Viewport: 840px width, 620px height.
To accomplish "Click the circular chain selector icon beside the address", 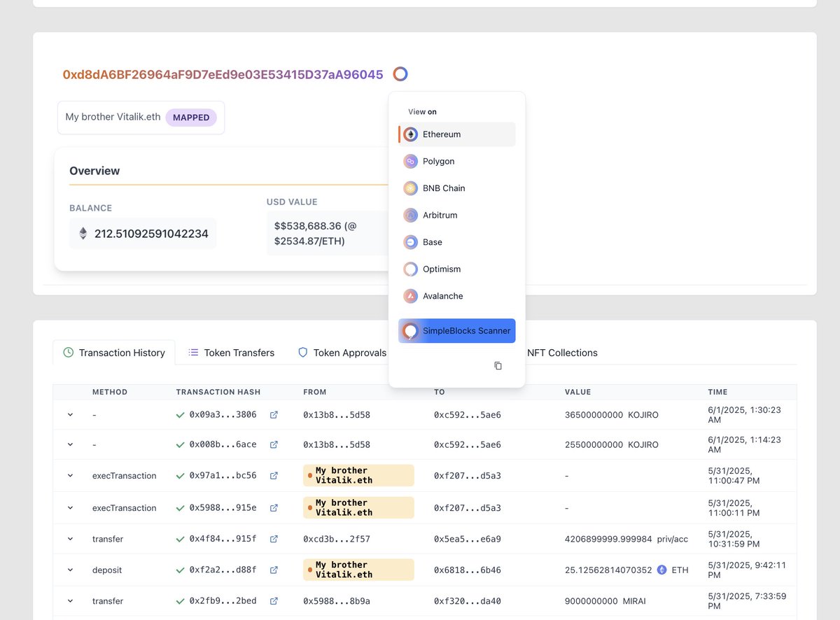I will click(400, 73).
